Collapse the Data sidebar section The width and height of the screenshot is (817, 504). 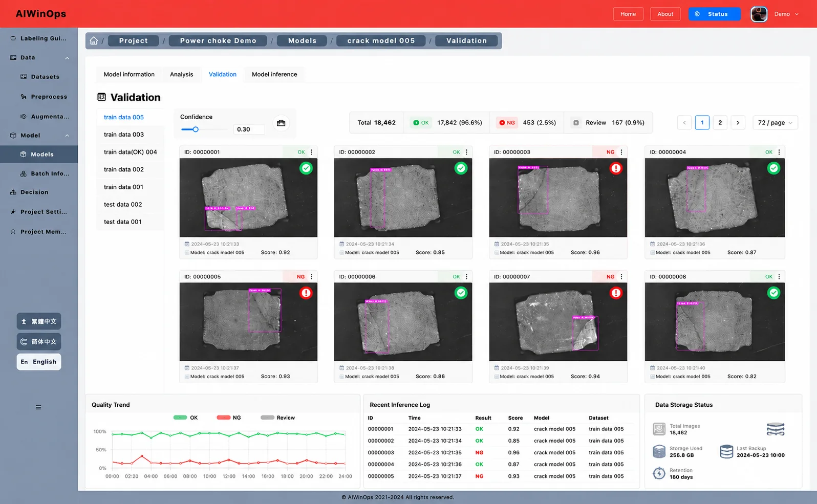[x=67, y=58]
